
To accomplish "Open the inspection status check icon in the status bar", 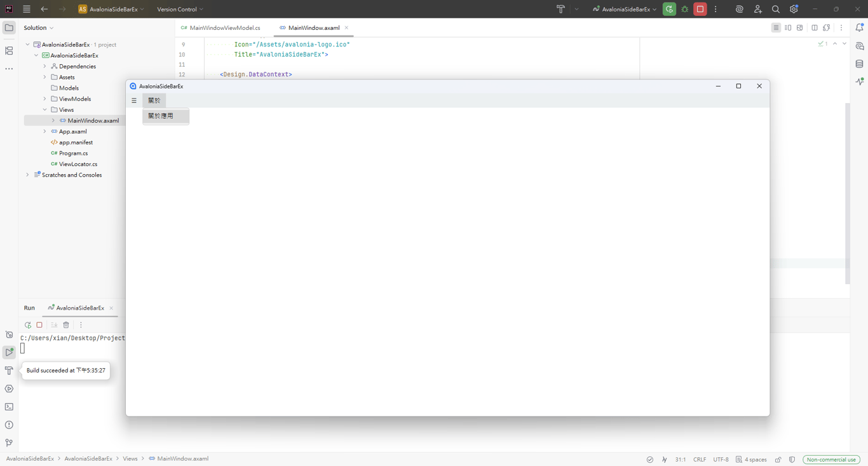I will click(649, 460).
